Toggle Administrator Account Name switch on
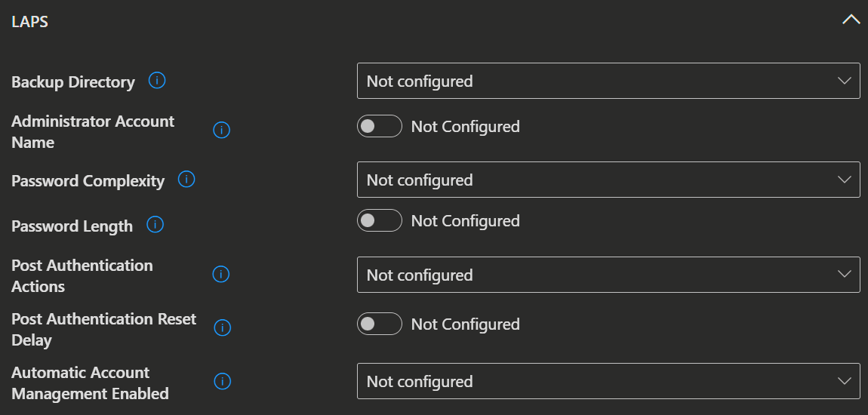The height and width of the screenshot is (415, 868). click(379, 126)
